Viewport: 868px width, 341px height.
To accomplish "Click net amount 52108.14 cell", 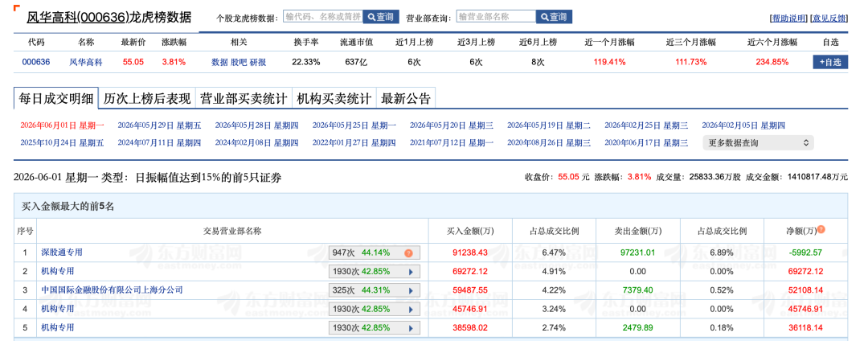I will coord(806,290).
